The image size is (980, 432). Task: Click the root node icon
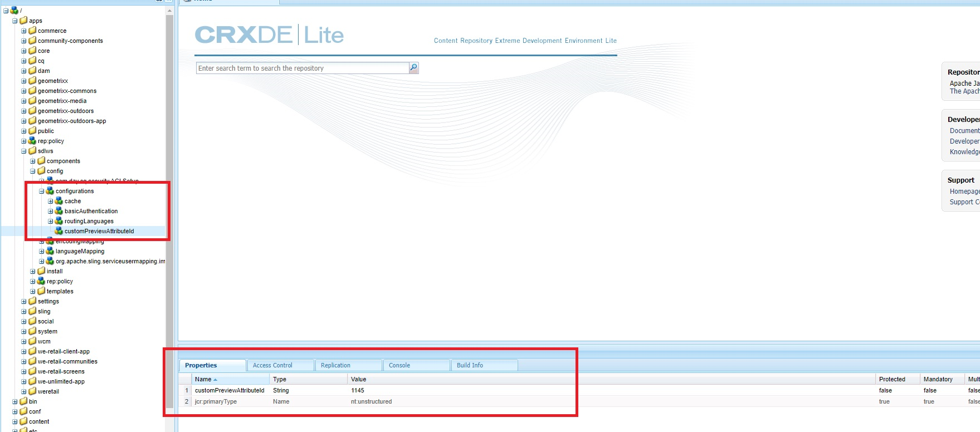point(14,10)
